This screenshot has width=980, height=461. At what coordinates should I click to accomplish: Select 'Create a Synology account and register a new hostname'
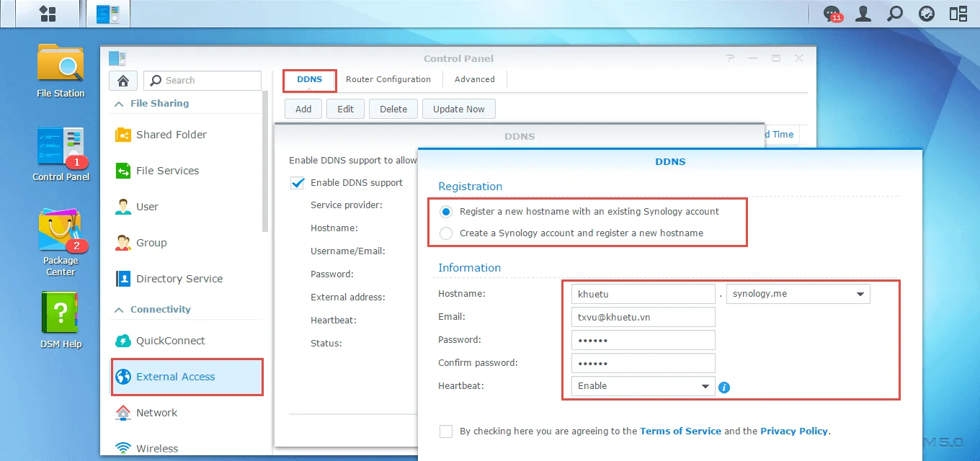(x=445, y=233)
